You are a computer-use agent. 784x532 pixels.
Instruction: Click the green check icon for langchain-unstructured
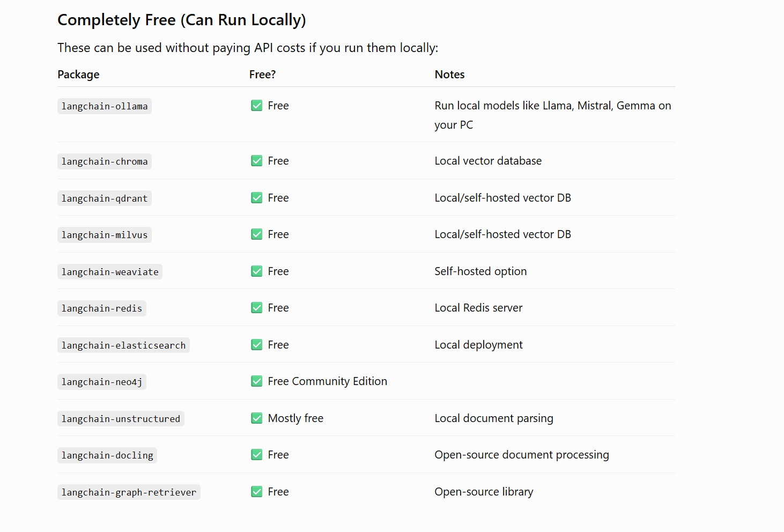pos(257,418)
